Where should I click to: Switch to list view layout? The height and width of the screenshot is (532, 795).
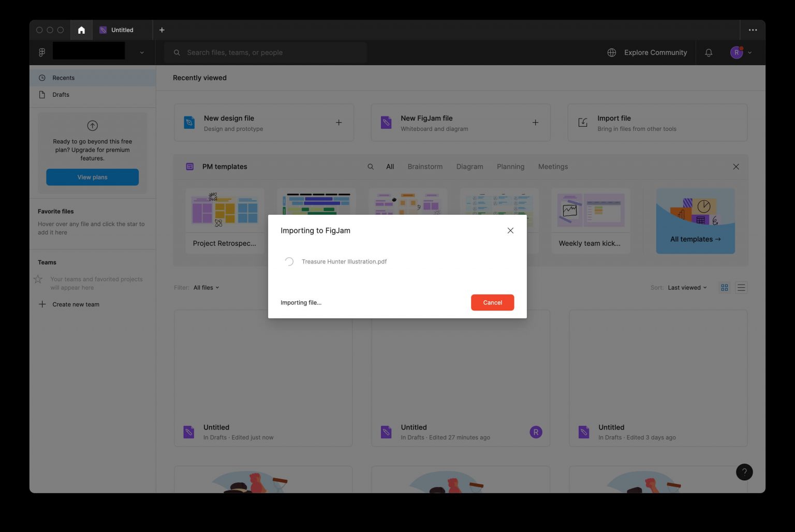(741, 287)
